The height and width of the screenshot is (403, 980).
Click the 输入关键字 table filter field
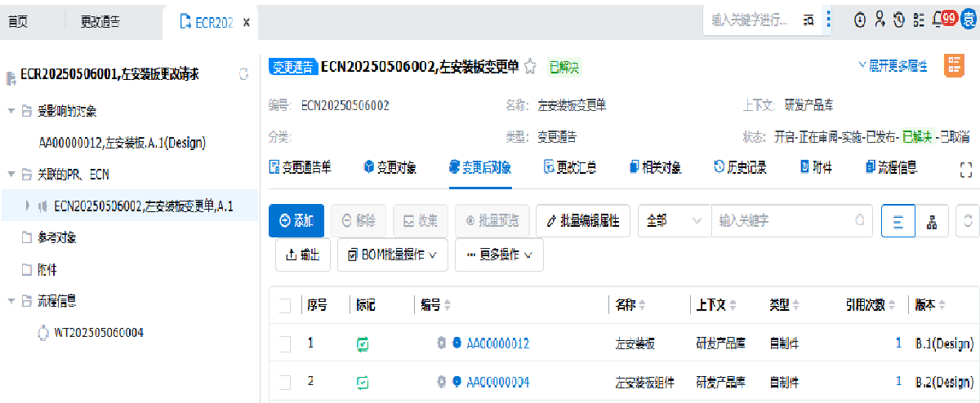782,221
